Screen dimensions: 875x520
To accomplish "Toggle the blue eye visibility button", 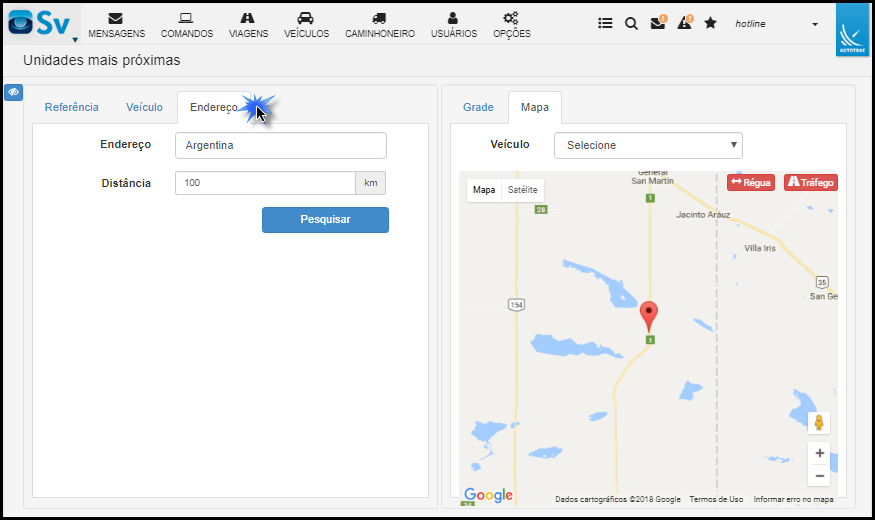I will click(13, 92).
